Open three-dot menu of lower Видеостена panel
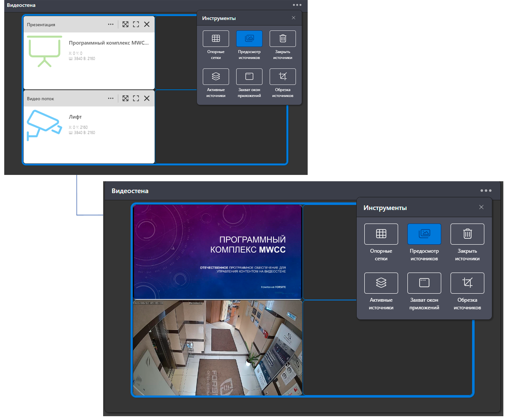The width and height of the screenshot is (508, 420). pyautogui.click(x=486, y=191)
